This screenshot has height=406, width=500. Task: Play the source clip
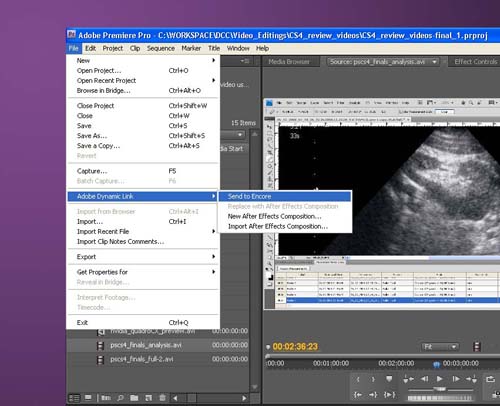440,379
